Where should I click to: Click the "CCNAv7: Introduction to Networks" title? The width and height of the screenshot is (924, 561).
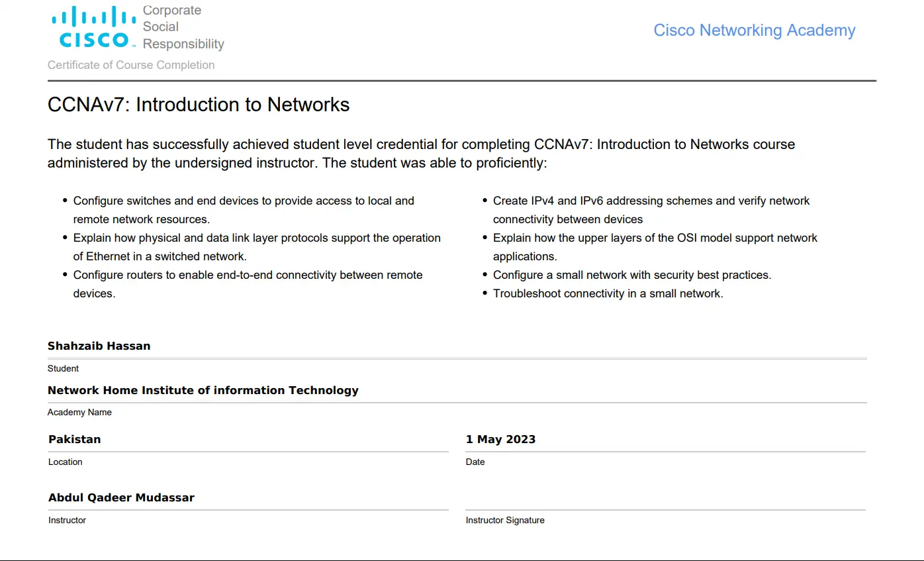[199, 105]
